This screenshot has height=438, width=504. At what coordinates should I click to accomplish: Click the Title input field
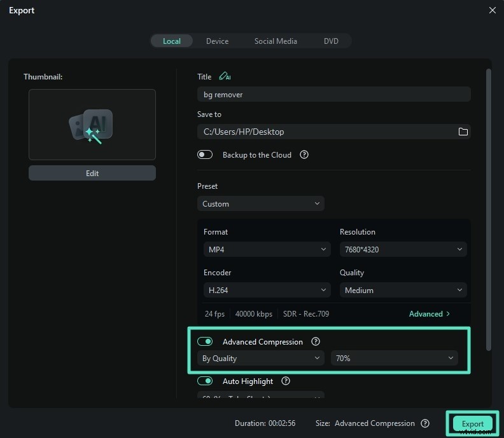coord(333,95)
